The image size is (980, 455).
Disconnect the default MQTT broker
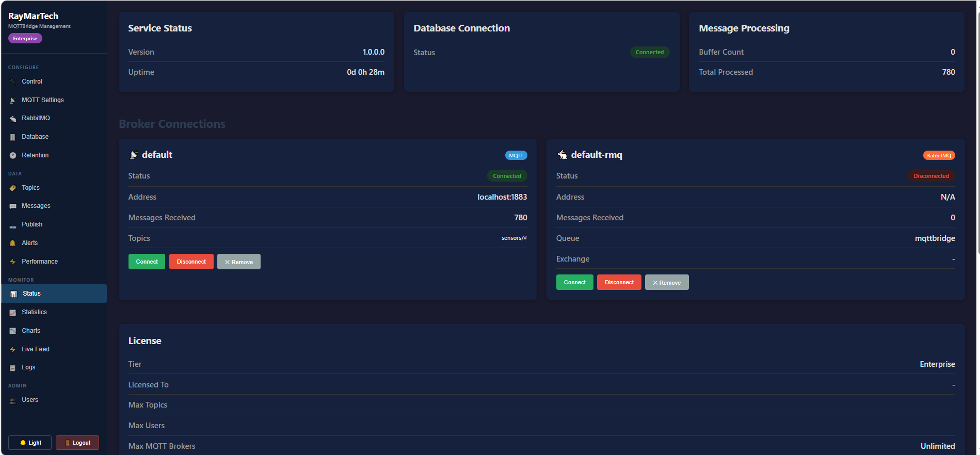coord(191,262)
